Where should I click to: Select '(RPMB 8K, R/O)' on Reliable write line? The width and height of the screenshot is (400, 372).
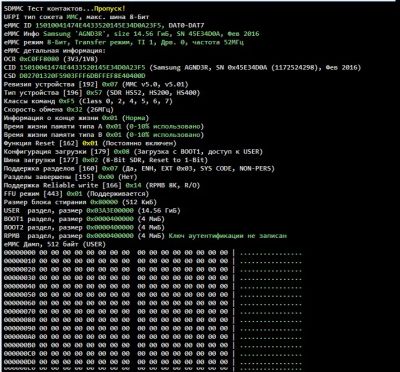pos(172,185)
